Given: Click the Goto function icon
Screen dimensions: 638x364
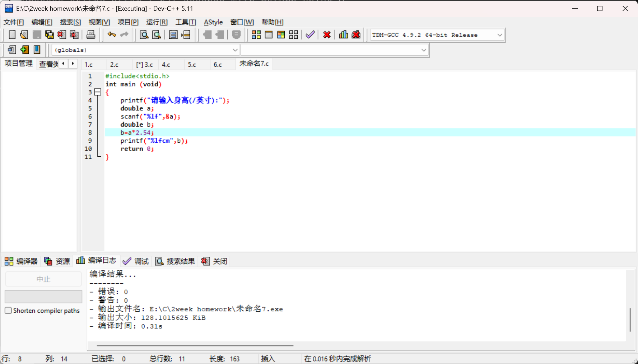Looking at the screenshot, I should pyautogui.click(x=173, y=35).
